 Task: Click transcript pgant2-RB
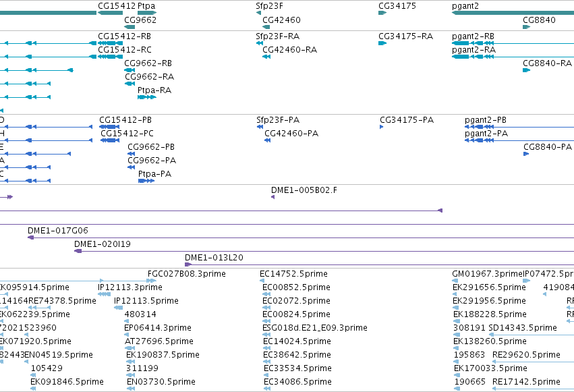pyautogui.click(x=473, y=36)
